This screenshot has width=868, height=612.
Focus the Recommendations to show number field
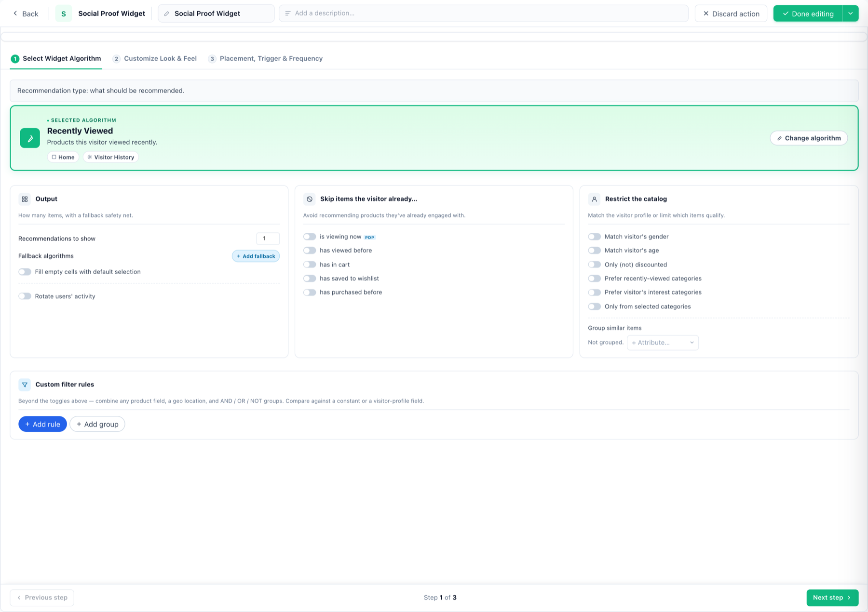point(268,239)
